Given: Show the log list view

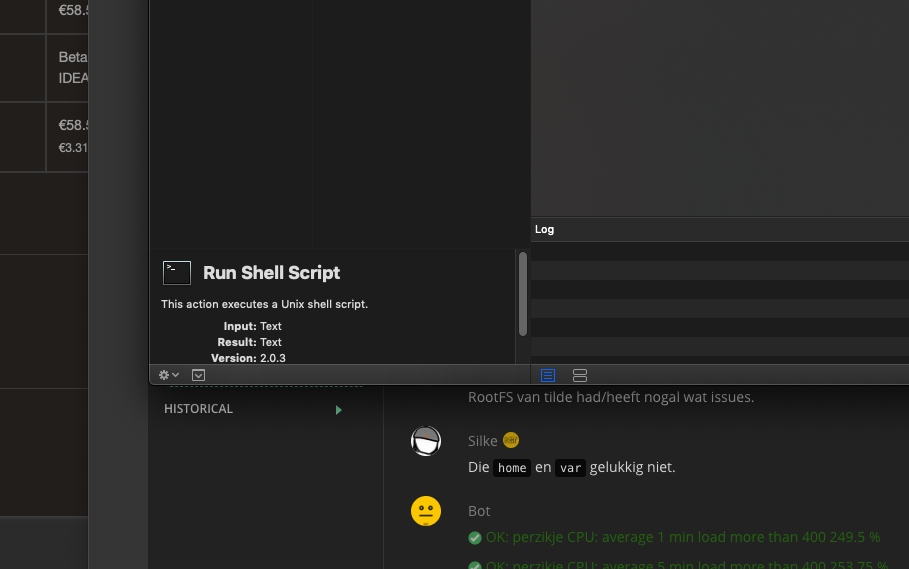Looking at the screenshot, I should [x=548, y=376].
